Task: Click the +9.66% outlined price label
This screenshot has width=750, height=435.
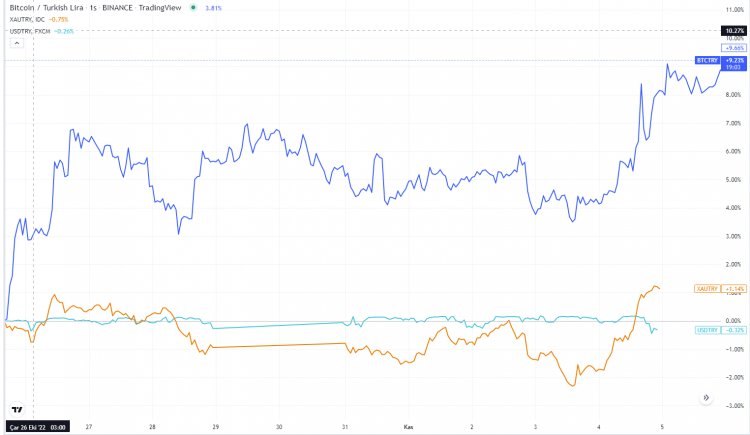Action: coord(734,47)
